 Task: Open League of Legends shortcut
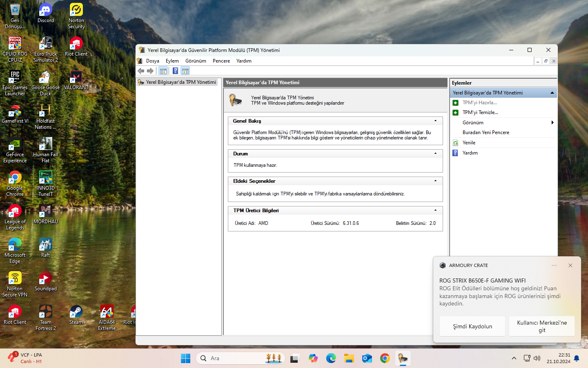tap(15, 217)
